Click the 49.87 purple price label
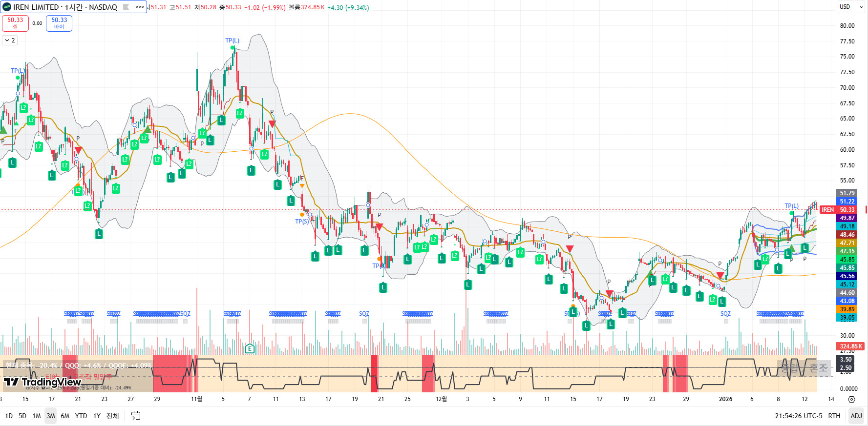Viewport: 868px width, 426px height. (x=847, y=218)
